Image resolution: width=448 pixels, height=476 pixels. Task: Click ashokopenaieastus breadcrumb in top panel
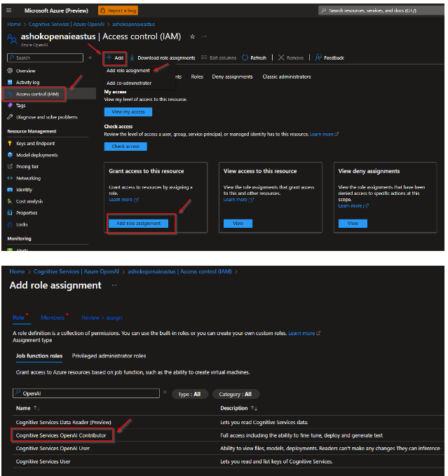point(133,25)
